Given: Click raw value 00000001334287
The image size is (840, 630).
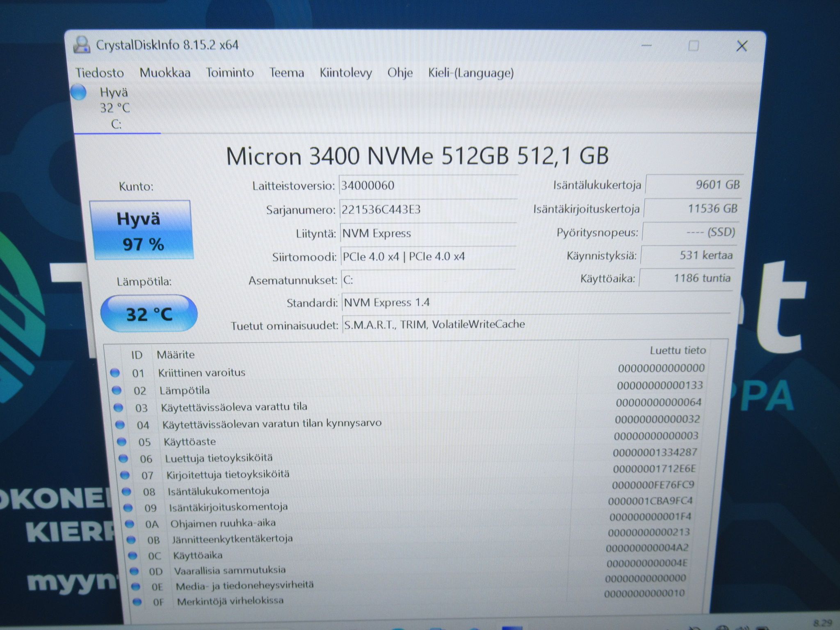Looking at the screenshot, I should 655,452.
